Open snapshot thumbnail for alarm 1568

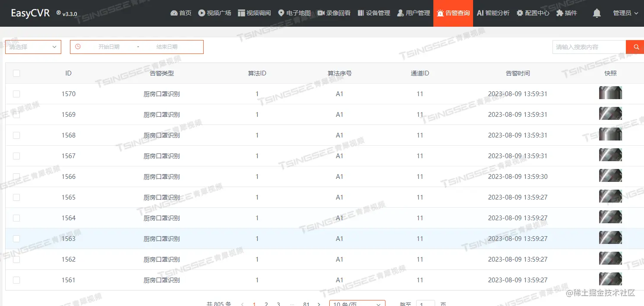(x=610, y=134)
